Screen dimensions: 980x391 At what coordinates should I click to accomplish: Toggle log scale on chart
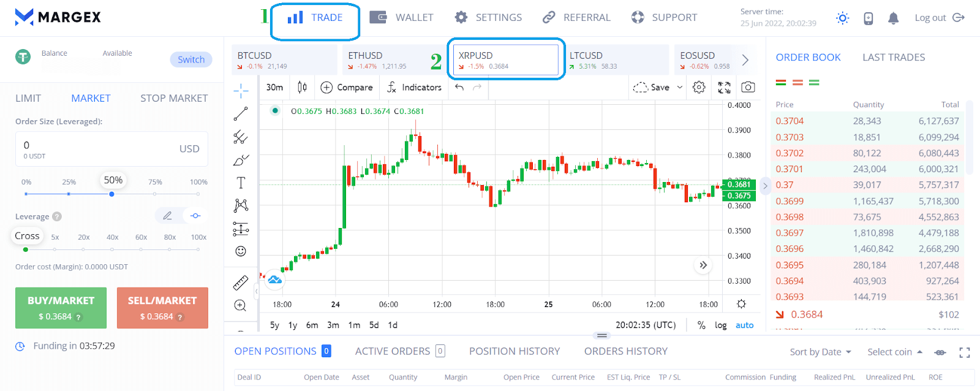click(721, 325)
